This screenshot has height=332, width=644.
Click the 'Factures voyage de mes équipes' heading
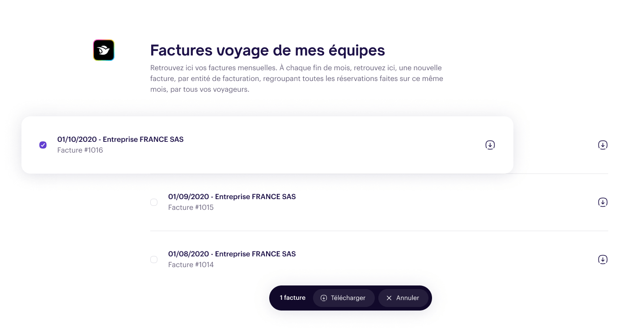click(267, 51)
